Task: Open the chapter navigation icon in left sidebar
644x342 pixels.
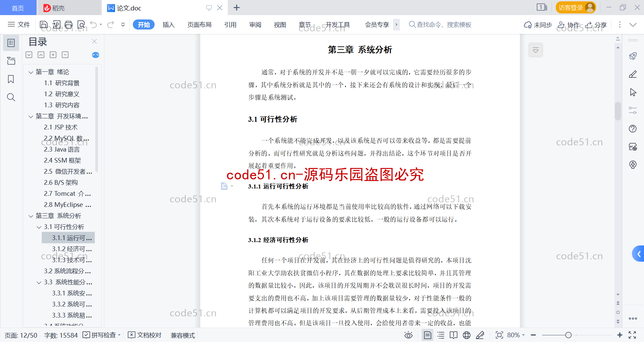Action: pos(11,61)
